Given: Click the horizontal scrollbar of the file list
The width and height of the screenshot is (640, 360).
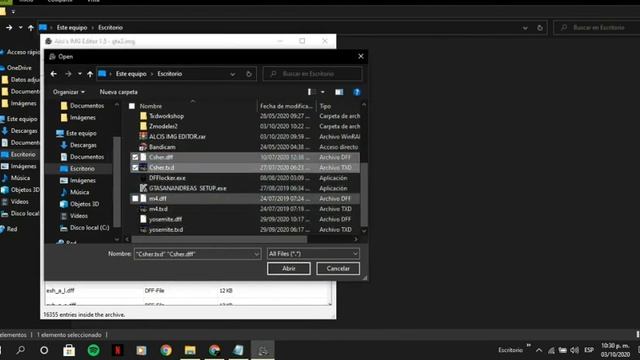Looking at the screenshot, I should pos(219,239).
